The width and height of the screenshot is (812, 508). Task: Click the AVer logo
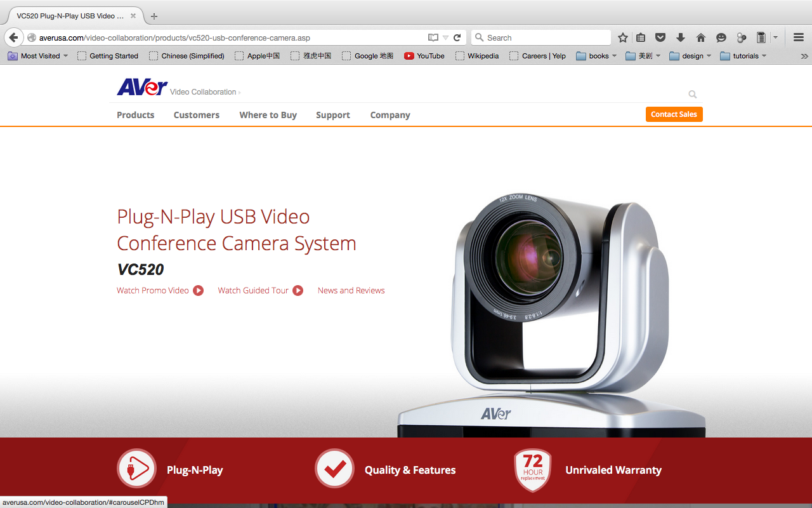[142, 87]
